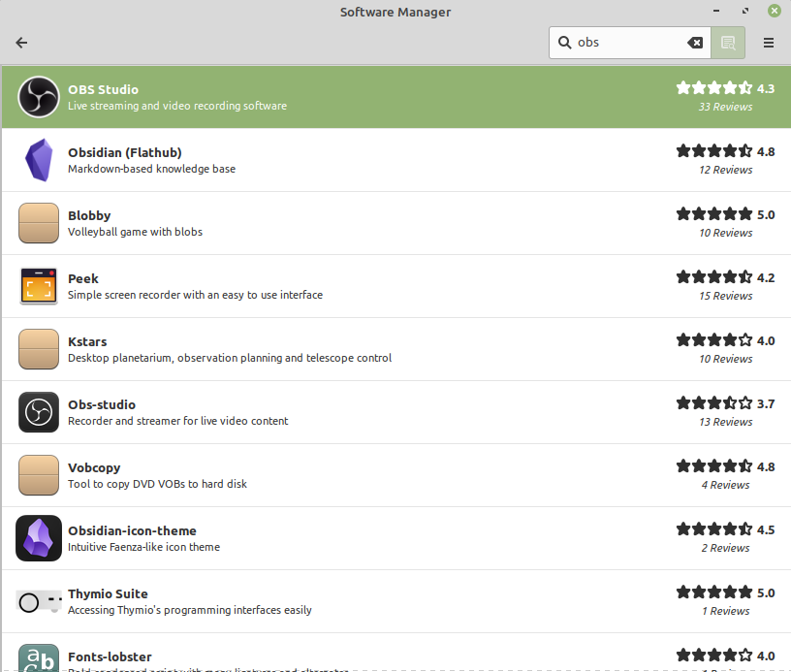Click 'Intuitive Faenza-like icon theme' description
The image size is (791, 672).
pyautogui.click(x=143, y=547)
